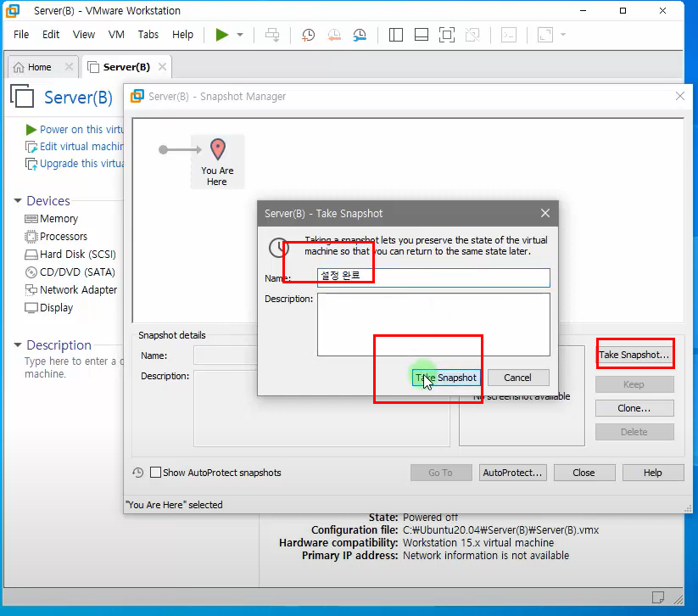Screen dimensions: 698x616
Task: Click the You Are Here snapshot marker
Action: coord(217,162)
